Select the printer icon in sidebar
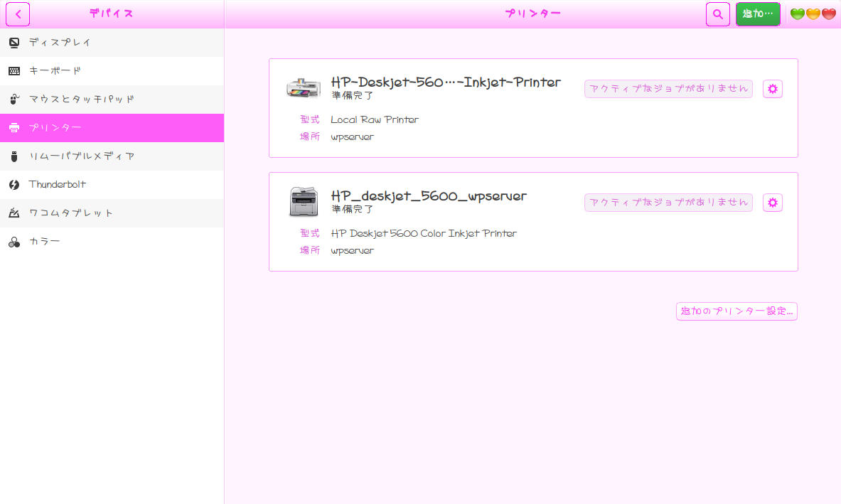The height and width of the screenshot is (504, 841). pyautogui.click(x=14, y=128)
